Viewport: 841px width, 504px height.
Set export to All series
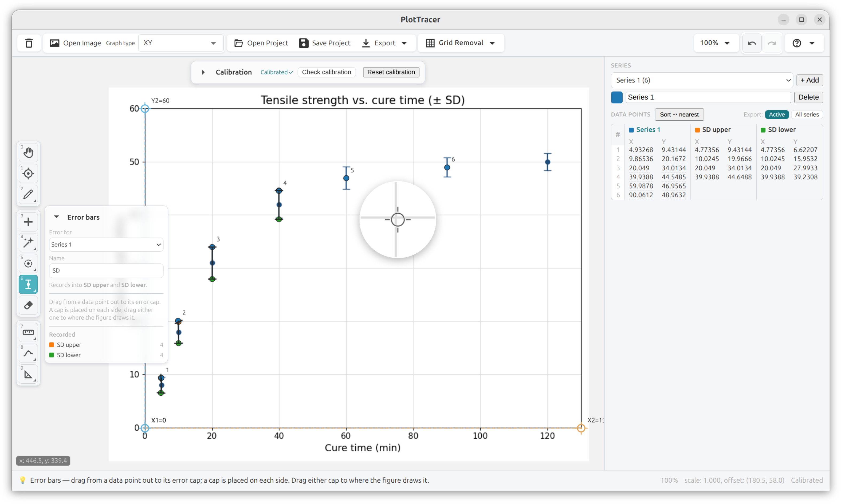(807, 115)
